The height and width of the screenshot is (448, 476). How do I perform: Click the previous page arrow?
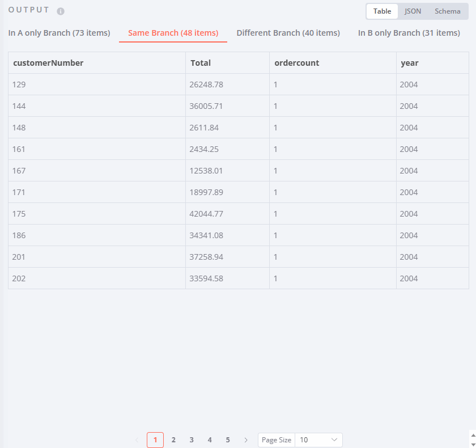click(137, 439)
